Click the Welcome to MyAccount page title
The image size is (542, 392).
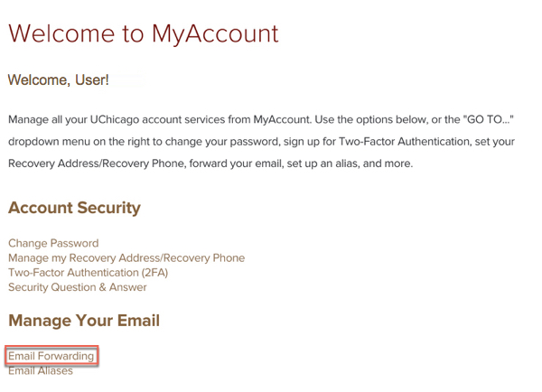(144, 34)
